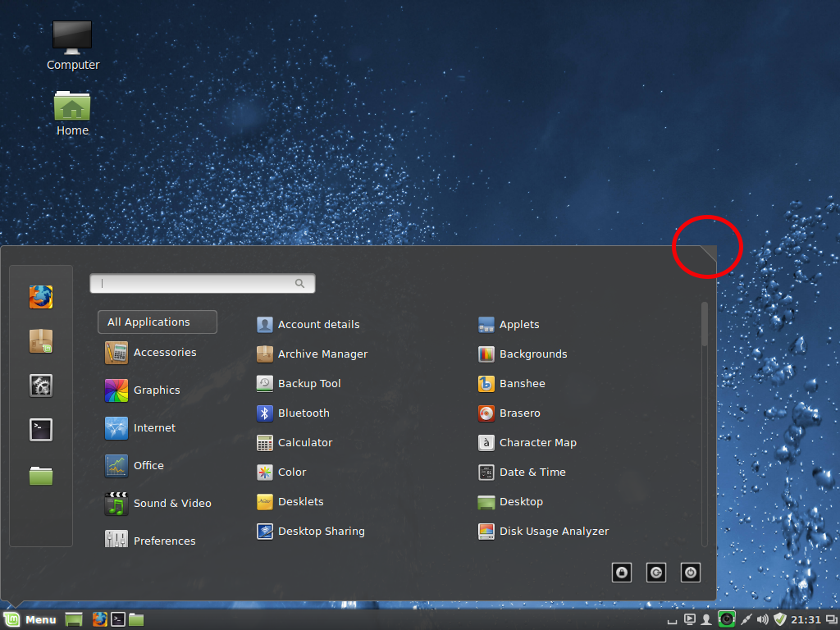This screenshot has height=630, width=840.
Task: Open the Files folder in the sidebar
Action: coord(40,475)
